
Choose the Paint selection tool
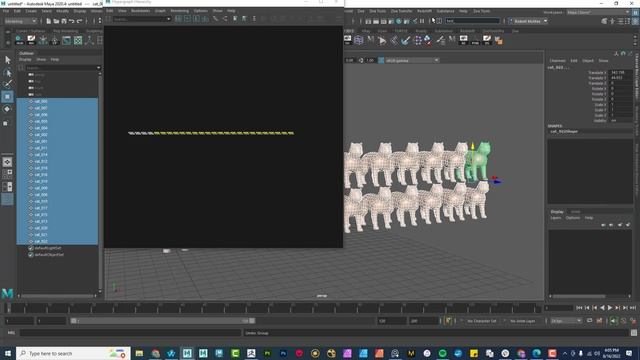[7, 84]
